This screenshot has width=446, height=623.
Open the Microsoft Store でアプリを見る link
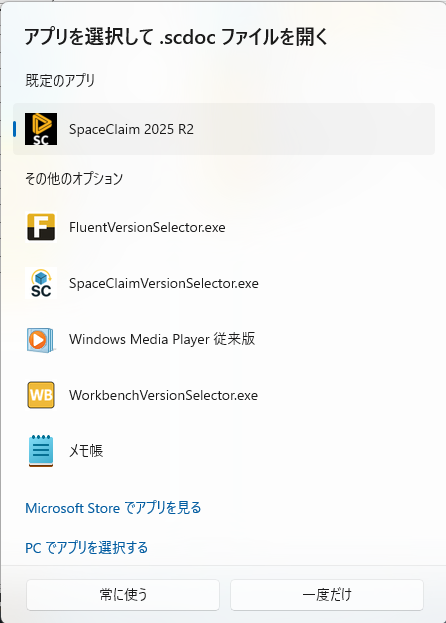point(113,508)
